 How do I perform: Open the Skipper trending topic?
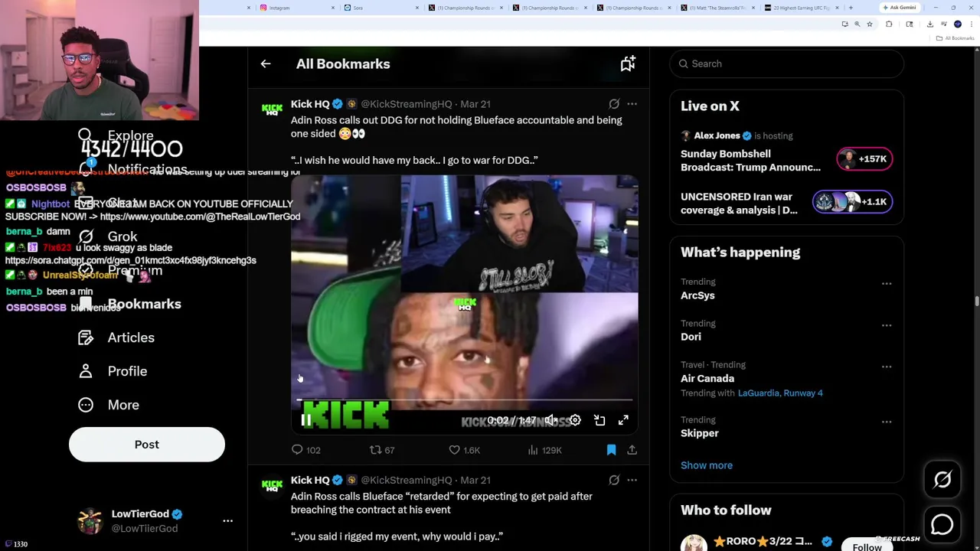click(700, 433)
